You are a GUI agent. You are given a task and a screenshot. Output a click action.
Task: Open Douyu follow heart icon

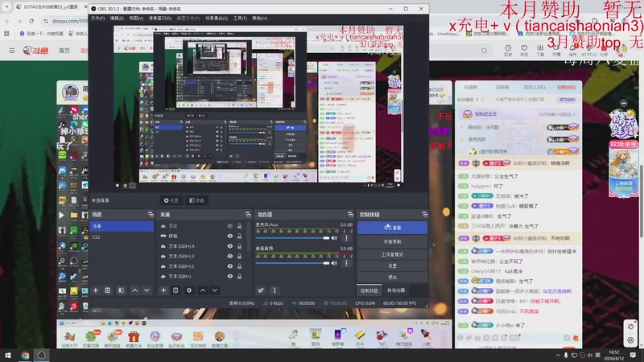pyautogui.click(x=524, y=50)
